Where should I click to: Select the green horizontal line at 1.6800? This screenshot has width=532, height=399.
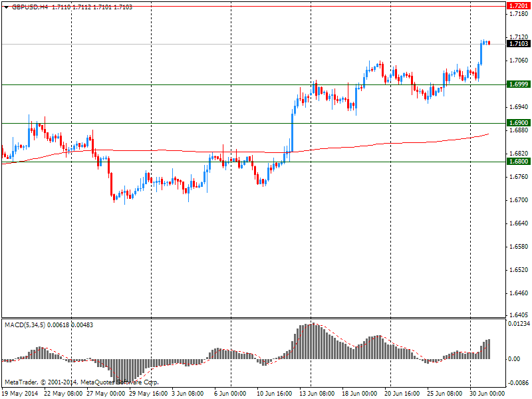[254, 162]
